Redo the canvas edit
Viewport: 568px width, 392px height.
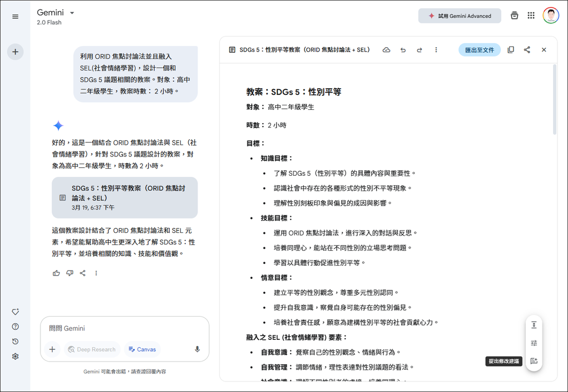[x=419, y=50]
